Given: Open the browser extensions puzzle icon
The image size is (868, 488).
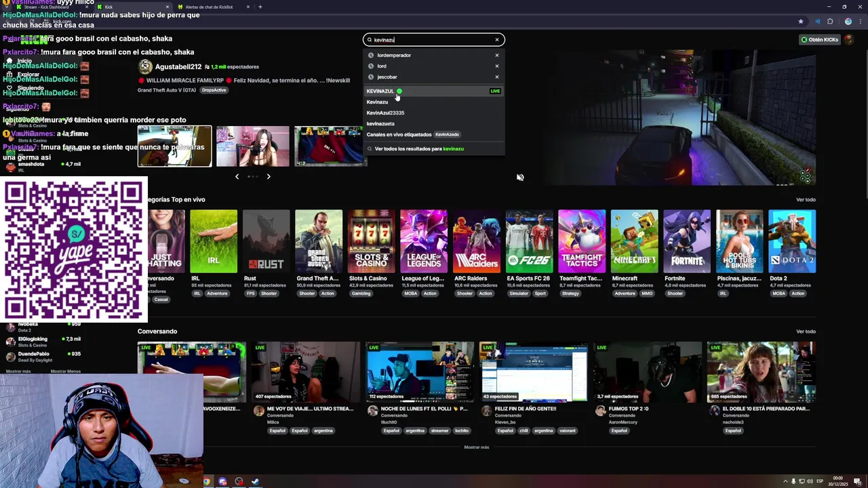Looking at the screenshot, I should coord(830,21).
